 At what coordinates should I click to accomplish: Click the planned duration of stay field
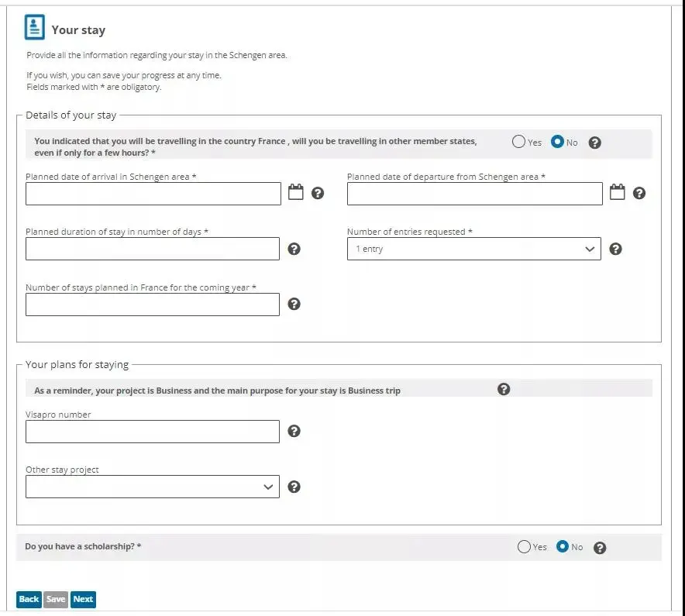tap(152, 249)
